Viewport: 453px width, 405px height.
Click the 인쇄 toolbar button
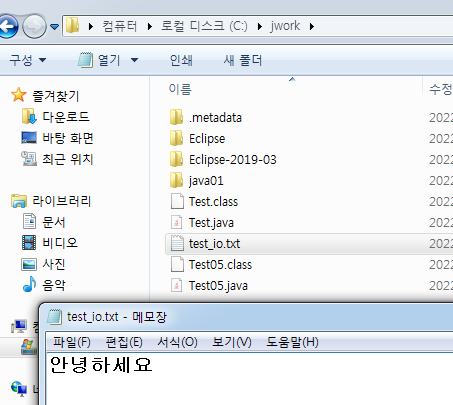[x=181, y=60]
